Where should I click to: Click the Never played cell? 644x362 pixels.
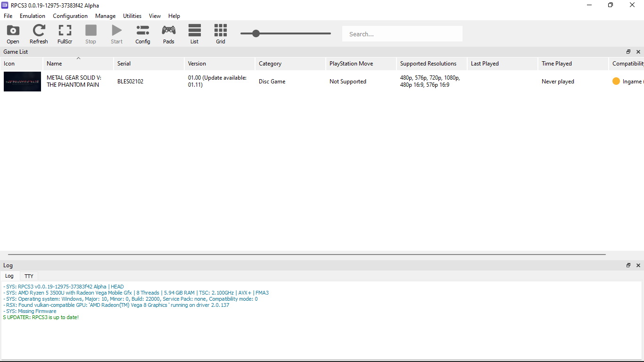click(573, 81)
